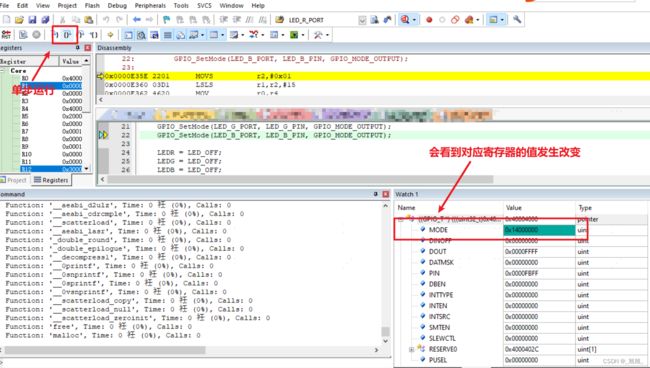Navigate backwards with blue left arrow
The width and height of the screenshot is (650, 368).
tap(136, 19)
